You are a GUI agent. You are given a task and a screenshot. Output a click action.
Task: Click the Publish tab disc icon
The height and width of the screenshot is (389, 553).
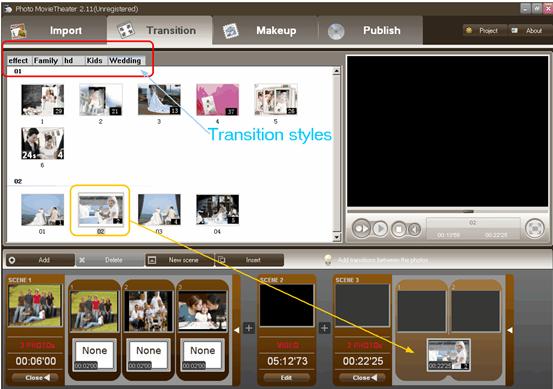coord(336,31)
